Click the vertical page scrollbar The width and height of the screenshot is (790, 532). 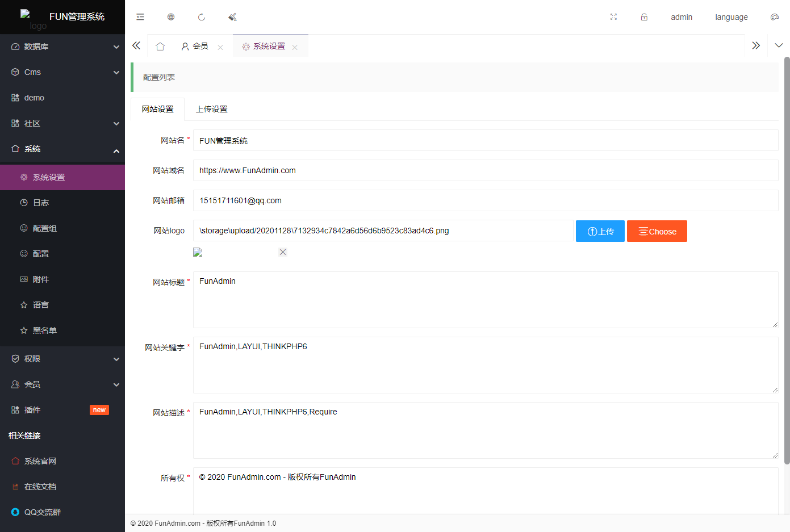point(787,261)
